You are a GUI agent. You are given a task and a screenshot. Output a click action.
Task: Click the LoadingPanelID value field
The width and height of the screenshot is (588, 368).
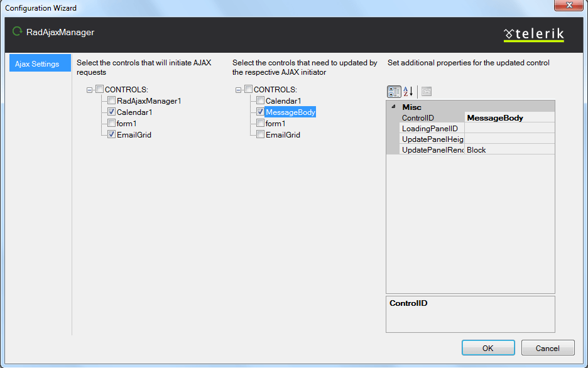coord(509,128)
